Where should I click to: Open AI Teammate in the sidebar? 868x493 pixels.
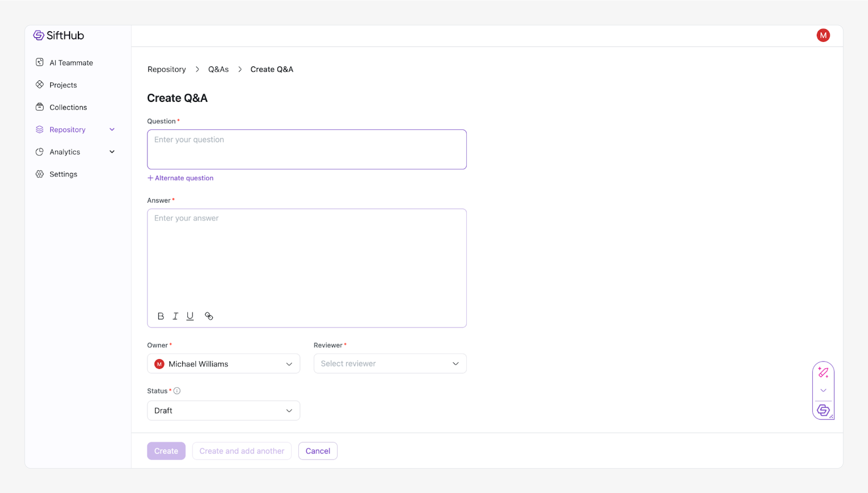point(71,63)
